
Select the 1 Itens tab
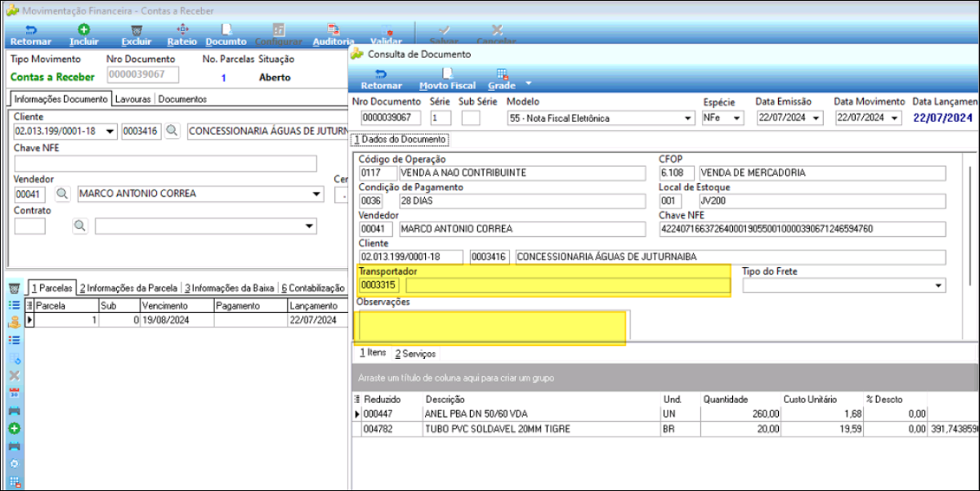click(373, 354)
